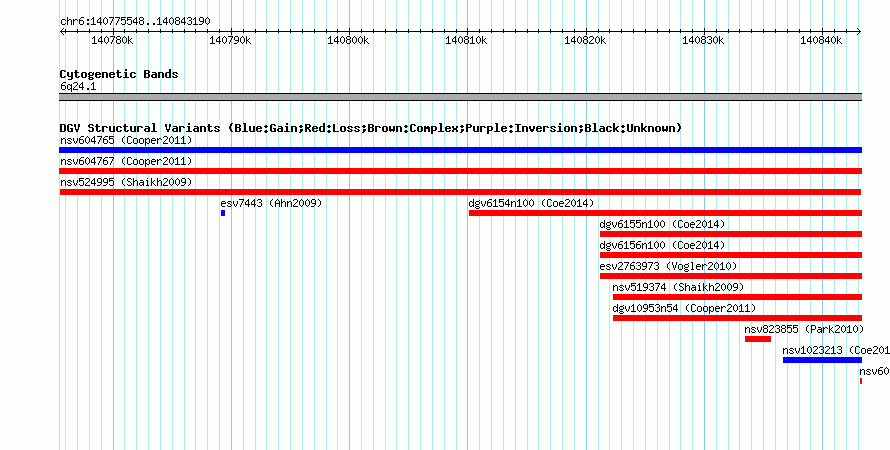The height and width of the screenshot is (450, 890).
Task: Click the tiny red variant marker under nsv60
Action: [861, 381]
